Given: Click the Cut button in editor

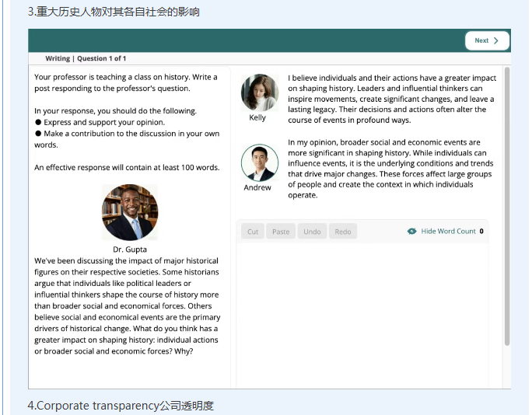Looking at the screenshot, I should point(253,232).
